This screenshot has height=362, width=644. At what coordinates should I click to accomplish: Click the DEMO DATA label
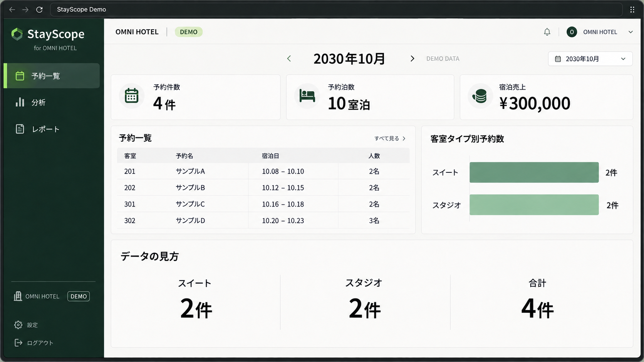(x=443, y=59)
